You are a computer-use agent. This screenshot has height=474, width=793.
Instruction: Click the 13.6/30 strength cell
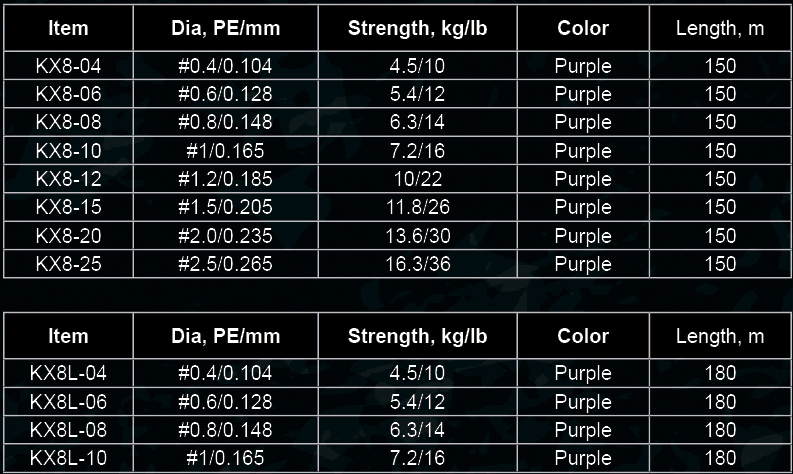coord(418,235)
